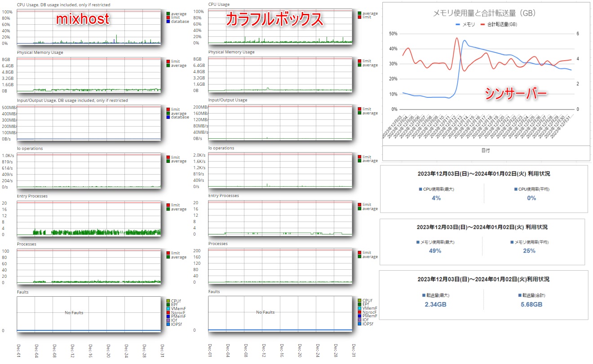
Task: Click the 4% CPU maximum usage value
Action: click(436, 198)
